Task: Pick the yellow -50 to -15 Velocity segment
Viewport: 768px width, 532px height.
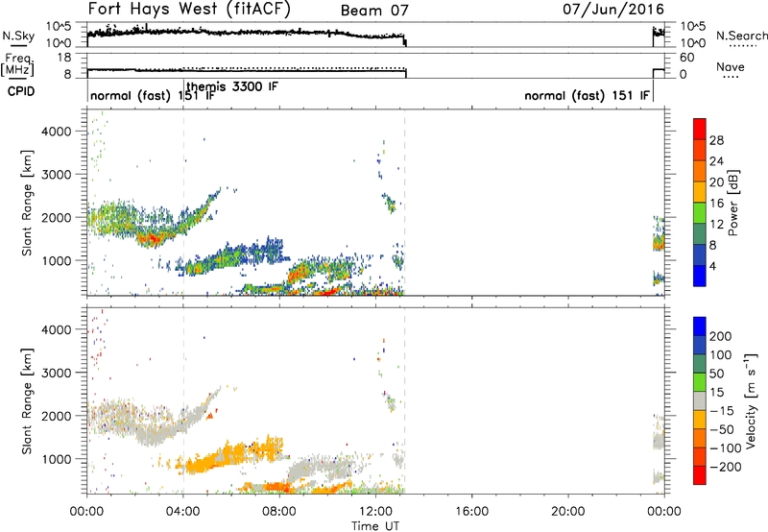Action: pos(700,420)
